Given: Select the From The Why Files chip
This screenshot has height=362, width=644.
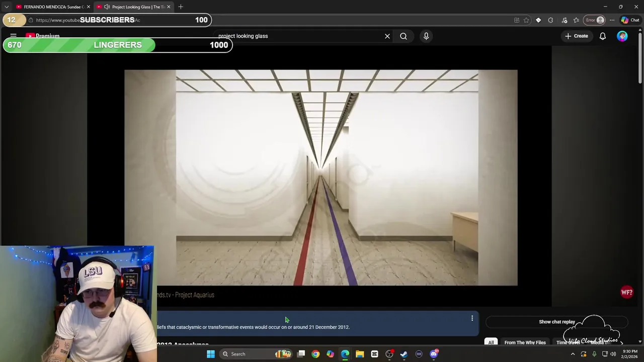Looking at the screenshot, I should coord(525,342).
